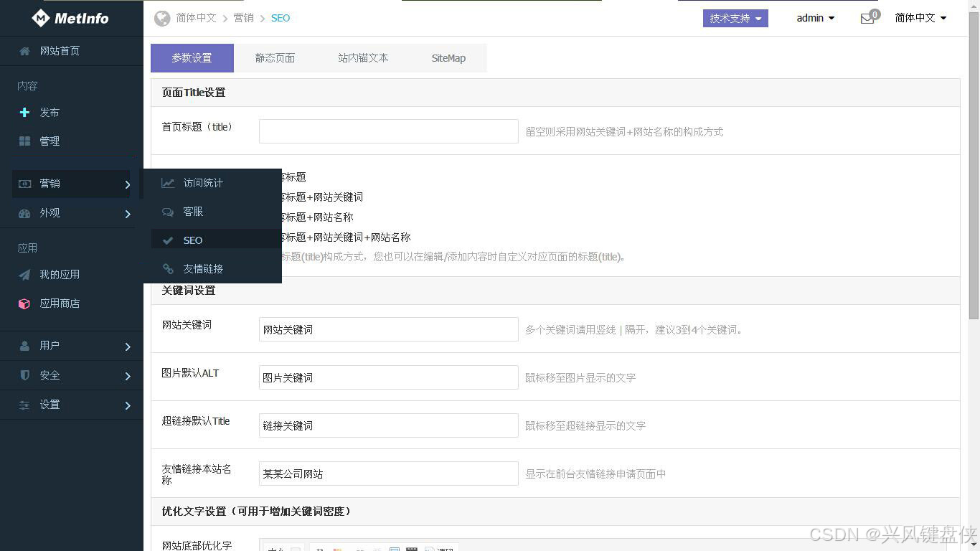Select 友情链接 in the submenu
The width and height of the screenshot is (980, 551).
pyautogui.click(x=203, y=269)
